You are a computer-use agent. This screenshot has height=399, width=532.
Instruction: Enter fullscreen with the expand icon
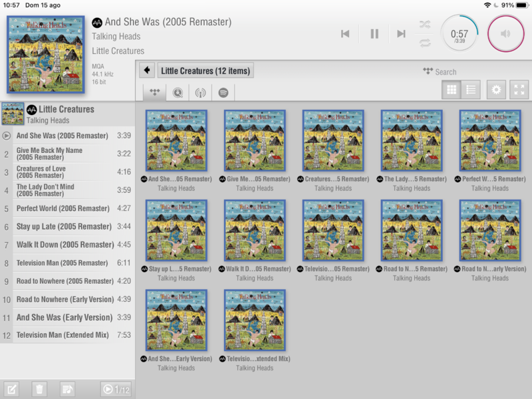point(519,90)
